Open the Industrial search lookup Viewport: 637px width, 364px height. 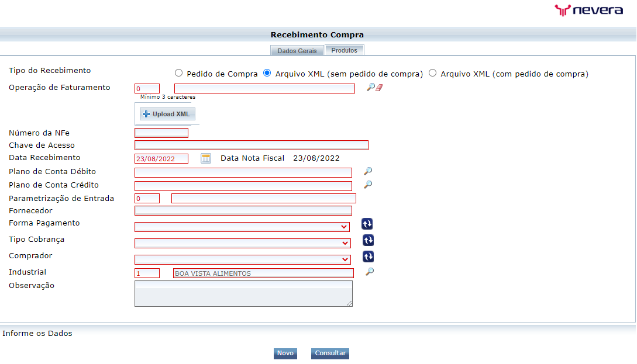click(x=368, y=272)
